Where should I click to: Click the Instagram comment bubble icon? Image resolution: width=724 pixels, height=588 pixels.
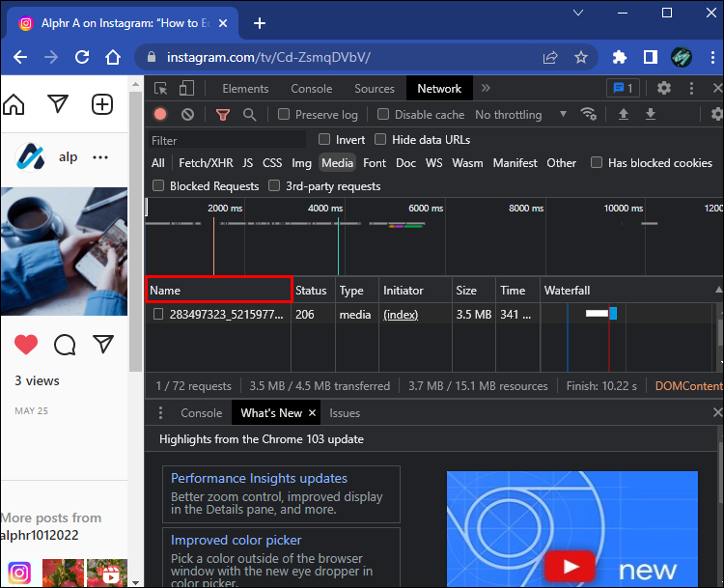click(65, 344)
